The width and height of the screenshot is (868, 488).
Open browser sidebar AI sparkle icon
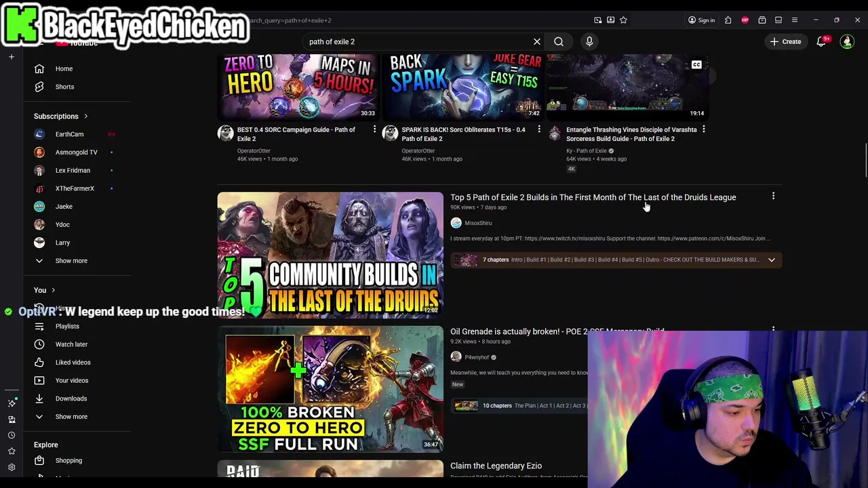[12, 403]
